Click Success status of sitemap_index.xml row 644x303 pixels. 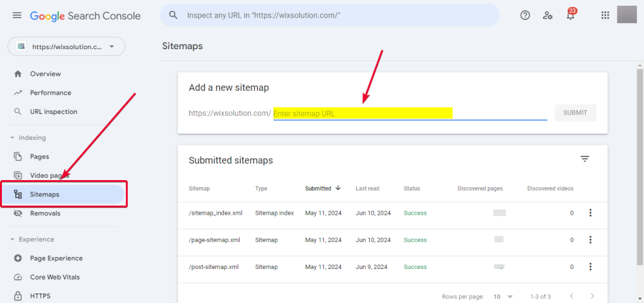coord(415,213)
